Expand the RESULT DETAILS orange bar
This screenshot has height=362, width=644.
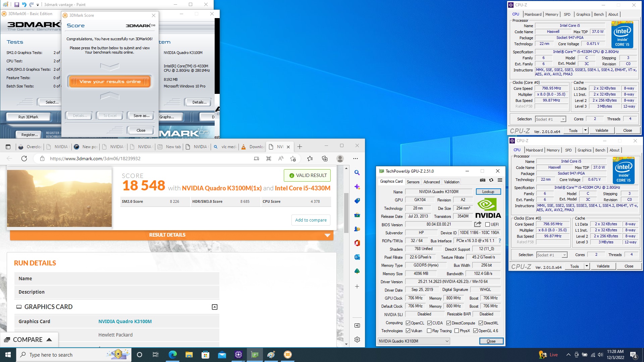click(171, 235)
